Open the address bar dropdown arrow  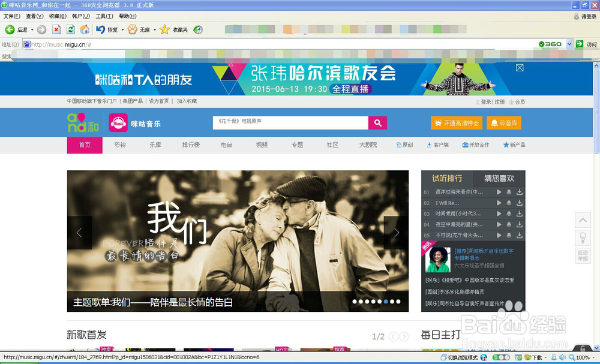point(569,44)
